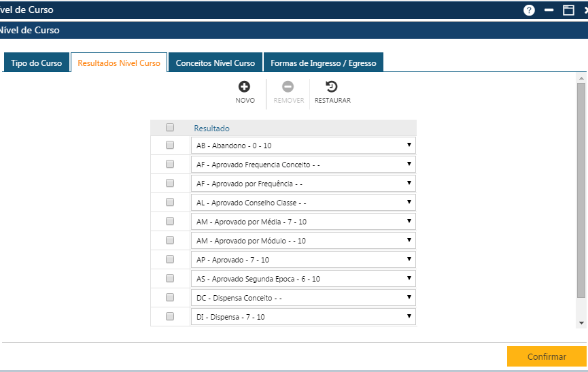This screenshot has width=588, height=372.
Task: Open the AS - Aprovado Segunda Epoca dropdown
Action: [303, 279]
